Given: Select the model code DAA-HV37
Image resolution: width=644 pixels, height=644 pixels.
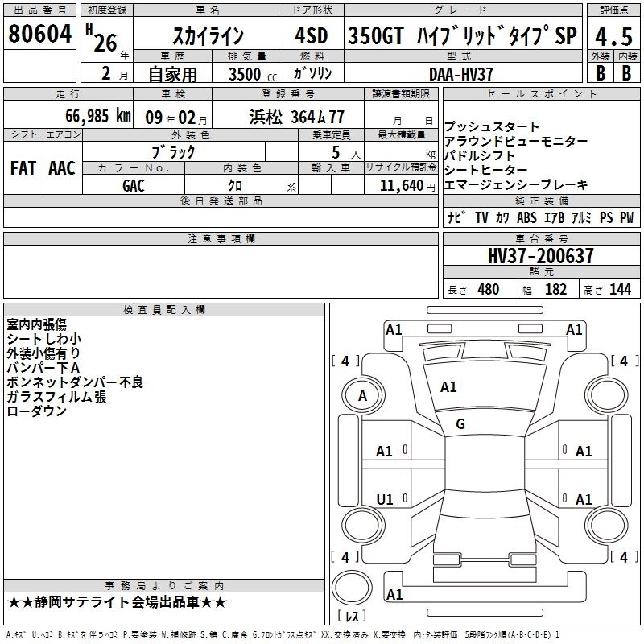Looking at the screenshot, I should coord(461,73).
